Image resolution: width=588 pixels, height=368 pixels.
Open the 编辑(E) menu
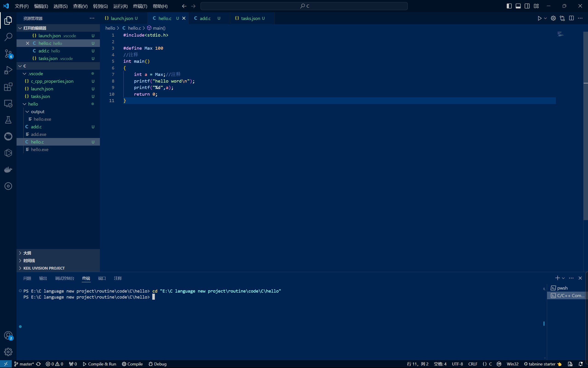41,6
